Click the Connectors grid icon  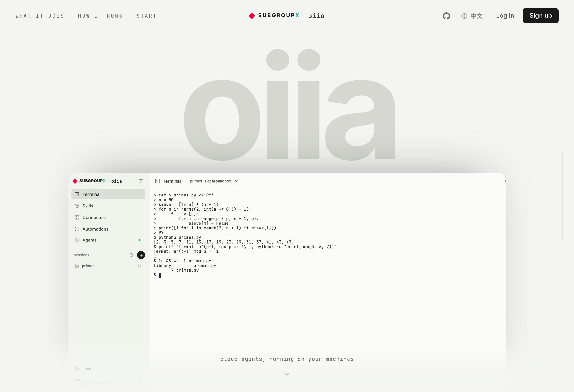(77, 217)
